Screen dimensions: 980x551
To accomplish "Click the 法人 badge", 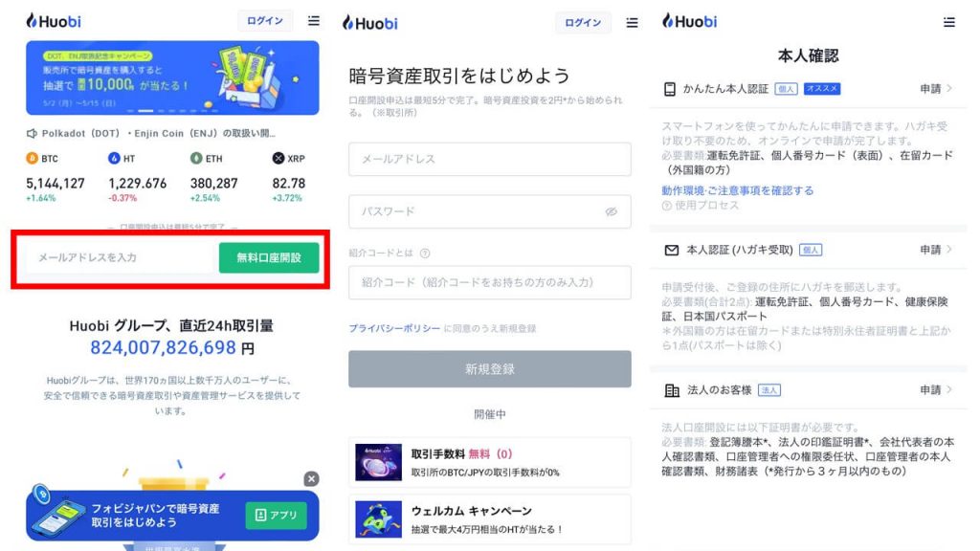I will click(x=769, y=390).
